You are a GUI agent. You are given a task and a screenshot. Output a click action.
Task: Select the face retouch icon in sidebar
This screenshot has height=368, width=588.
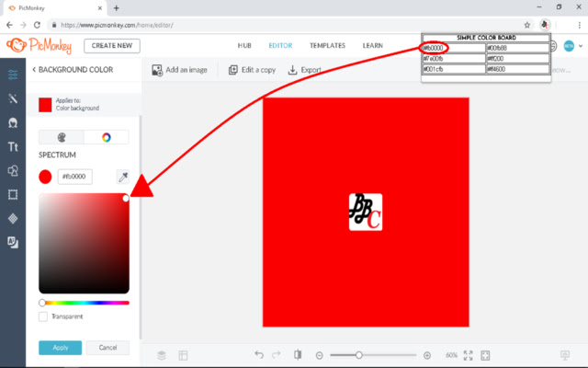[13, 122]
